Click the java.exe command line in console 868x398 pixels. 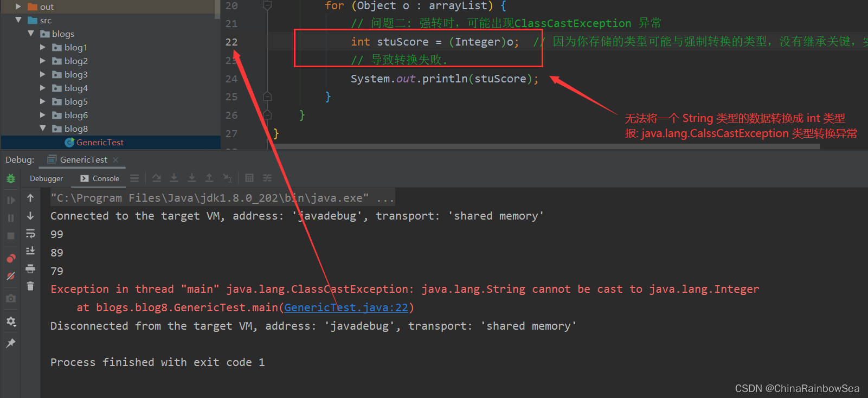point(222,198)
